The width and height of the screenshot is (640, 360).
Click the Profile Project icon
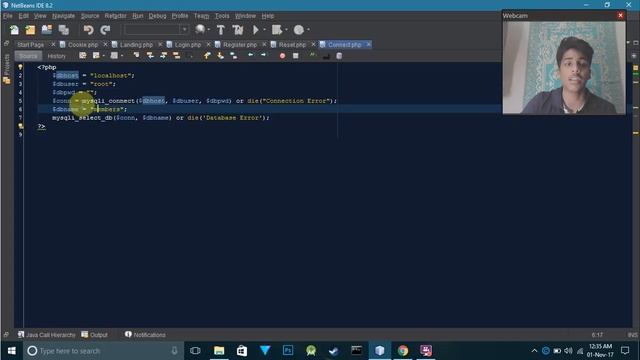tap(299, 30)
